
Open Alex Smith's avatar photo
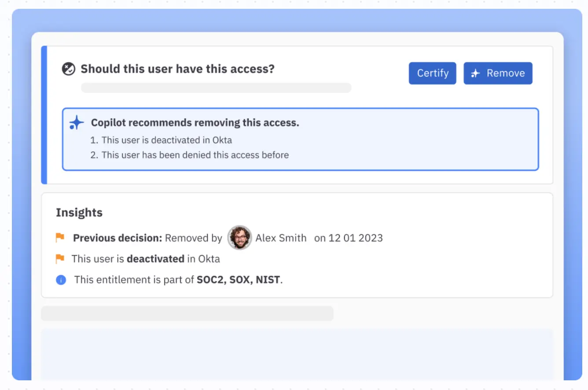(x=239, y=238)
